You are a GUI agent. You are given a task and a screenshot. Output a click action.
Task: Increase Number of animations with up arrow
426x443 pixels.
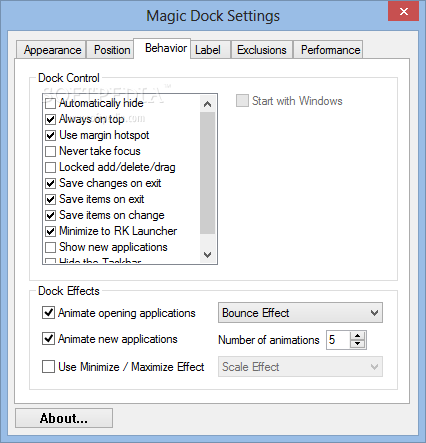click(357, 336)
